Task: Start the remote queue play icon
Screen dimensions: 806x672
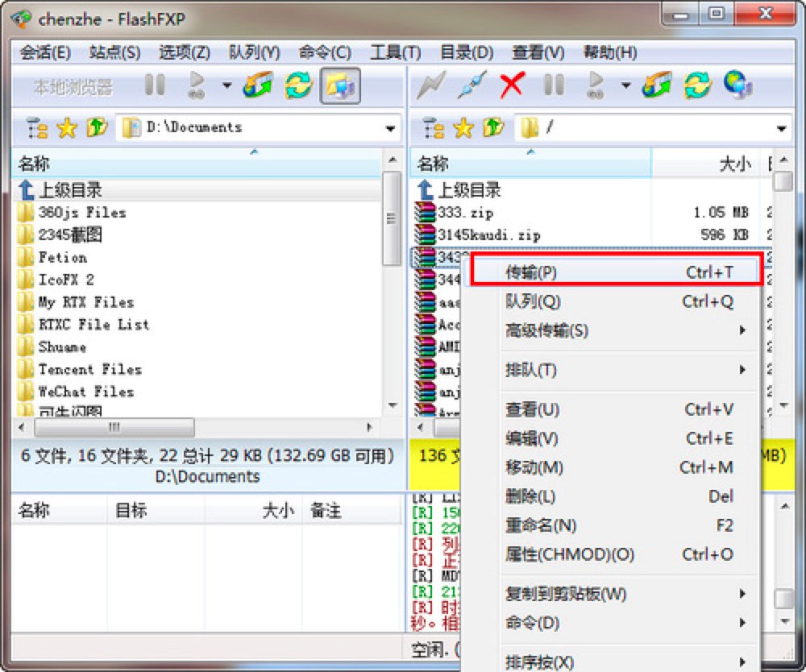Action: point(596,85)
